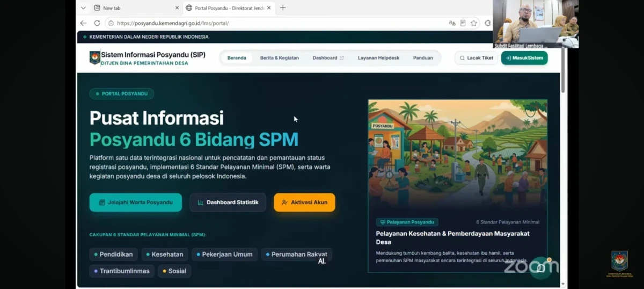
Task: Select the Portal Posyandu browser tab
Action: click(229, 8)
